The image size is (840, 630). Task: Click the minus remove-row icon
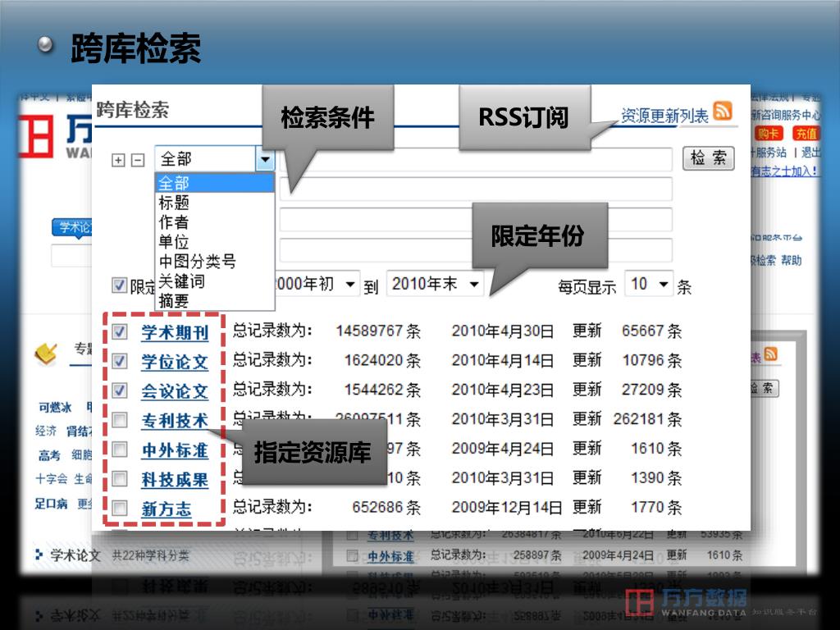click(x=138, y=160)
